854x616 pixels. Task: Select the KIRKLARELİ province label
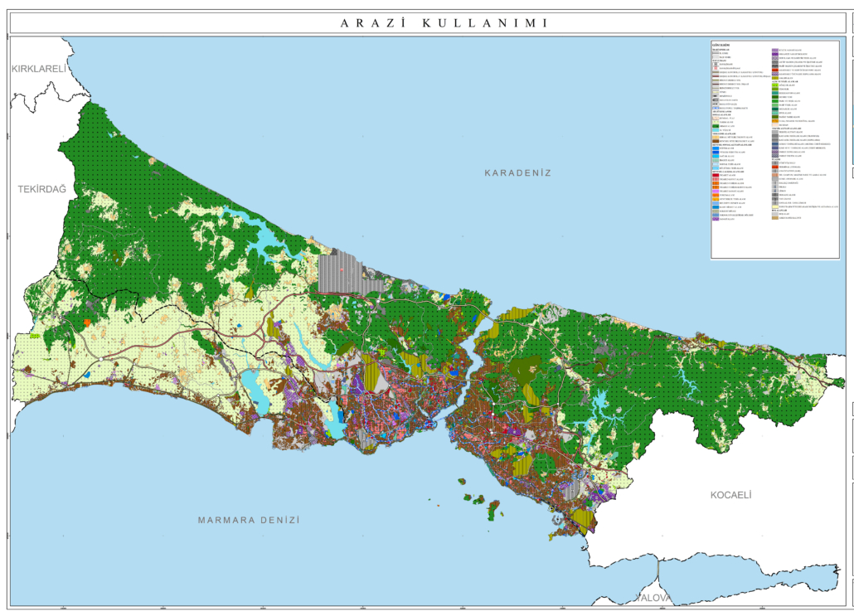click(x=38, y=69)
